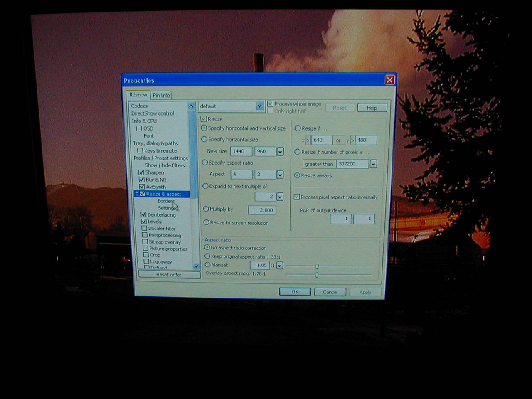
Task: Adjust the Overlay aspect ratio slider
Action: tap(317, 275)
